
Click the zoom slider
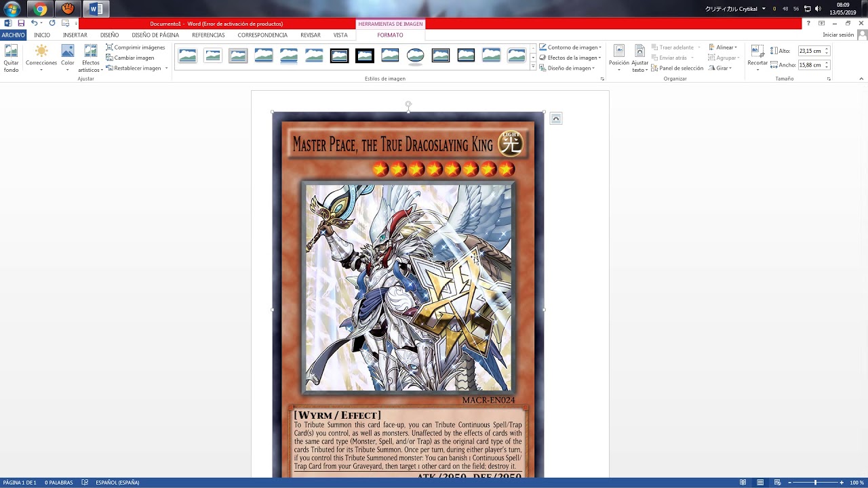click(x=815, y=483)
